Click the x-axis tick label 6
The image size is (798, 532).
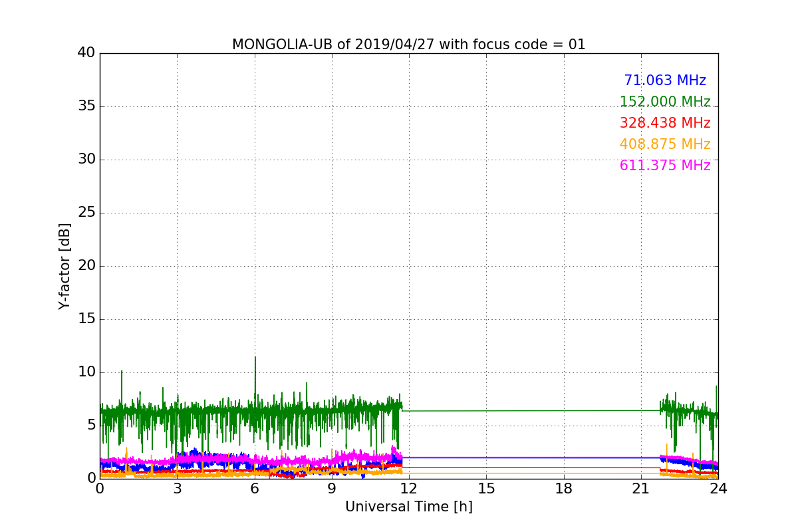point(255,489)
